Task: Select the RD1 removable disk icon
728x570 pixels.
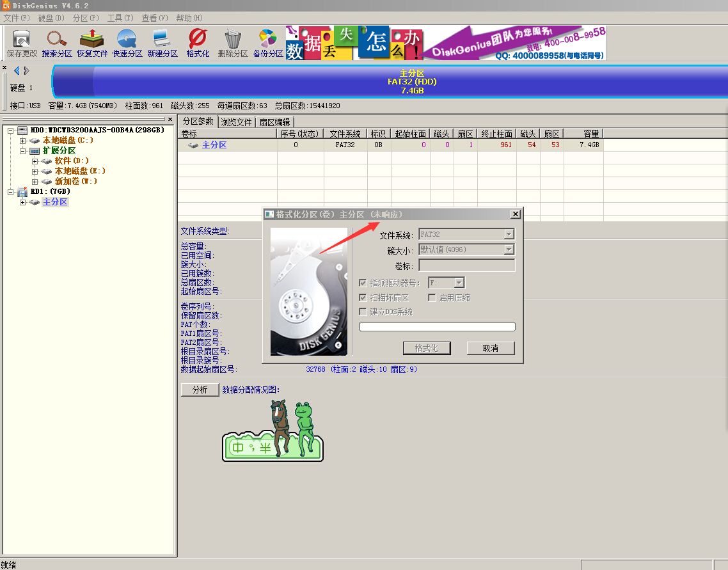Action: coord(22,191)
